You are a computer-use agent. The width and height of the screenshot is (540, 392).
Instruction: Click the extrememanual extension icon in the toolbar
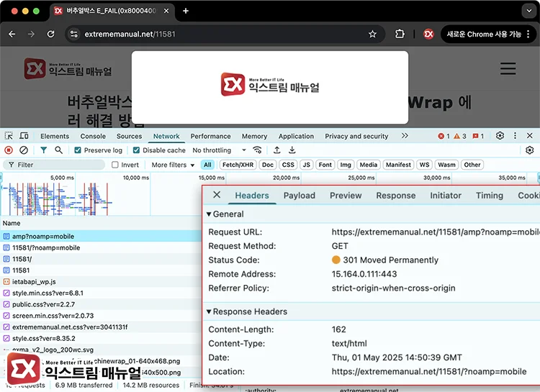click(428, 34)
